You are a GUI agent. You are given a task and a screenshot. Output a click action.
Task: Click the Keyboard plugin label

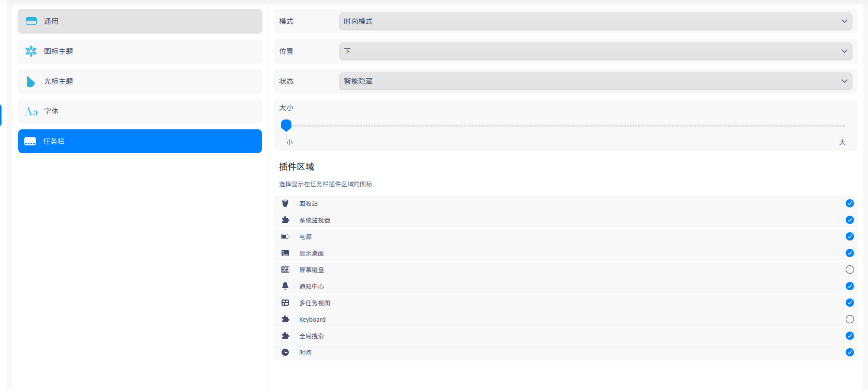point(313,320)
